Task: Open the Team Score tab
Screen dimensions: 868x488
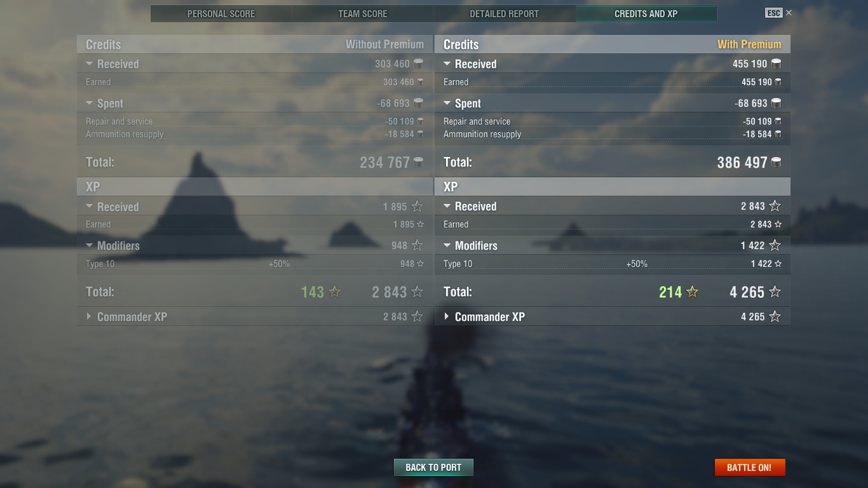Action: click(363, 13)
